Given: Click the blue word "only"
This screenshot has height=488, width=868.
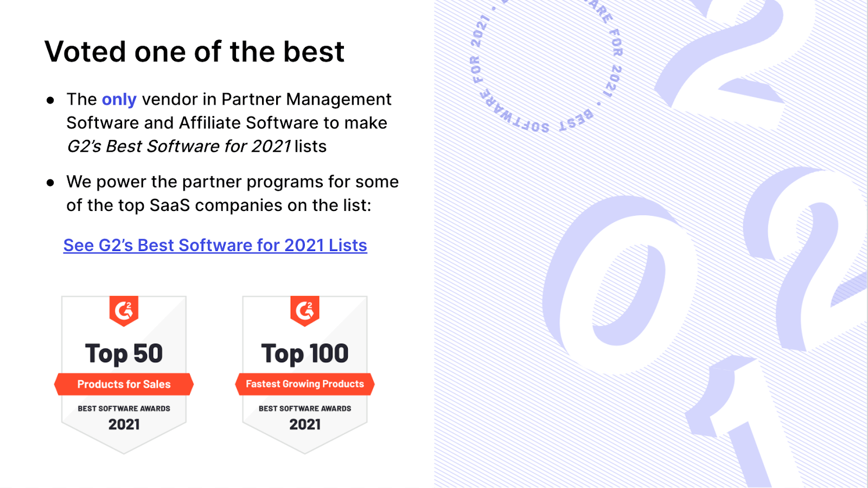Looking at the screenshot, I should pyautogui.click(x=119, y=100).
